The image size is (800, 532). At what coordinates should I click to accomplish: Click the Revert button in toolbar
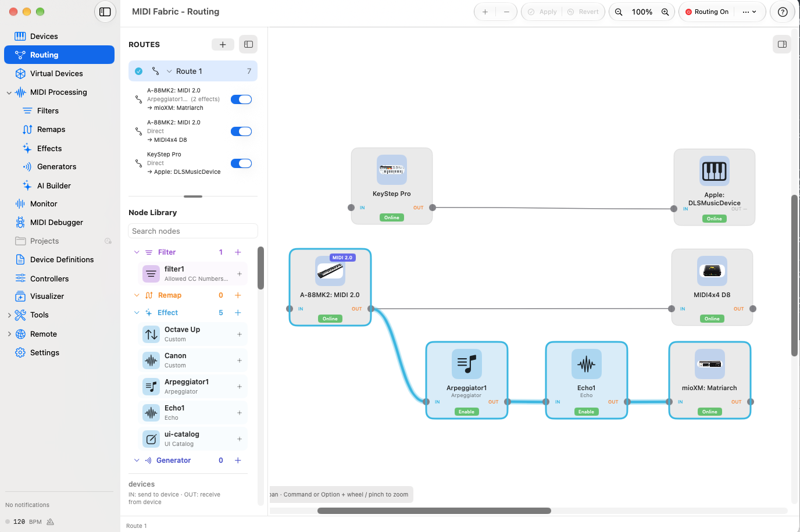583,12
